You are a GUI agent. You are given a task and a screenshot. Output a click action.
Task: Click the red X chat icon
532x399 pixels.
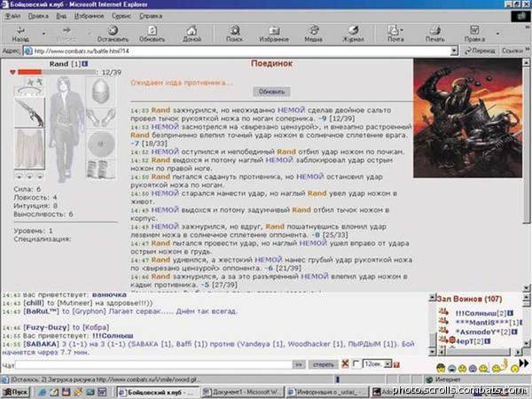point(345,364)
